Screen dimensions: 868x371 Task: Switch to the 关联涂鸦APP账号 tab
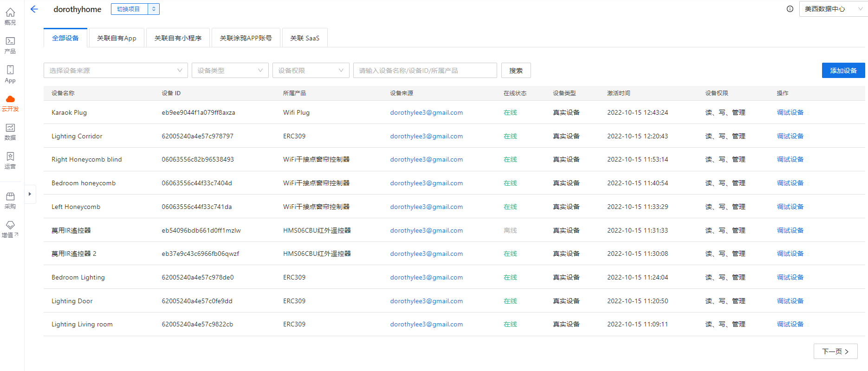[x=246, y=38]
